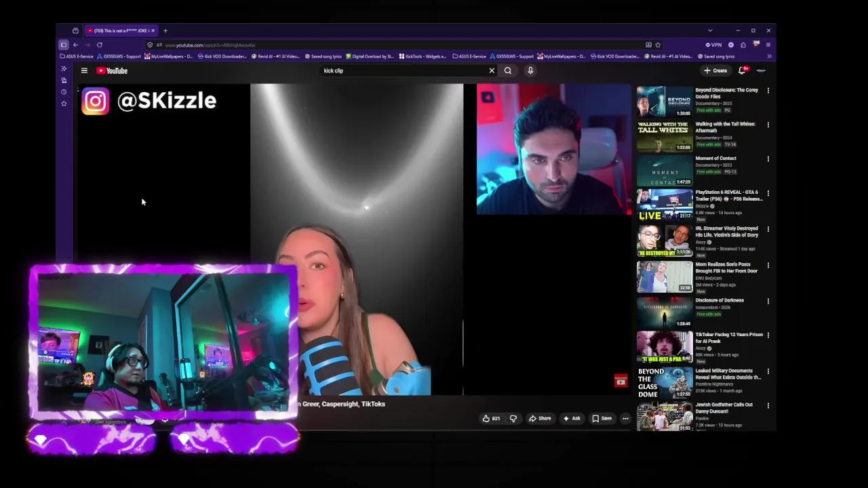The image size is (868, 488).
Task: Open the browser main menu icon
Action: 768,45
